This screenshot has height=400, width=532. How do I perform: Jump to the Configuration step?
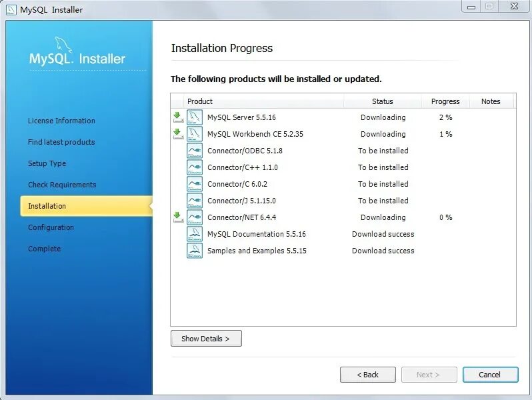[x=51, y=227]
